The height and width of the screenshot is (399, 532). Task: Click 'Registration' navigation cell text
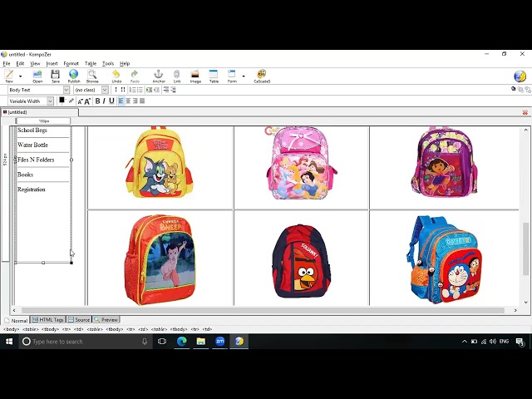point(32,190)
